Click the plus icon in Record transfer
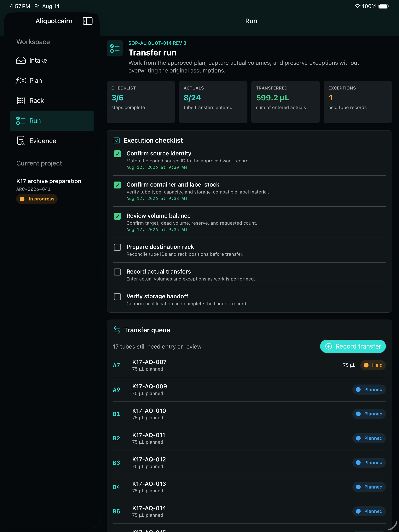Viewport: 399px width, 532px height. pos(328,346)
